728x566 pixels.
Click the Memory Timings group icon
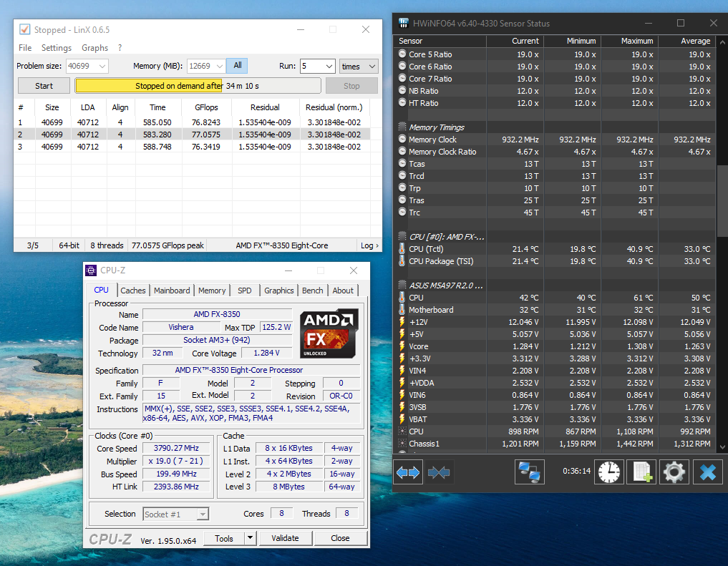[402, 127]
